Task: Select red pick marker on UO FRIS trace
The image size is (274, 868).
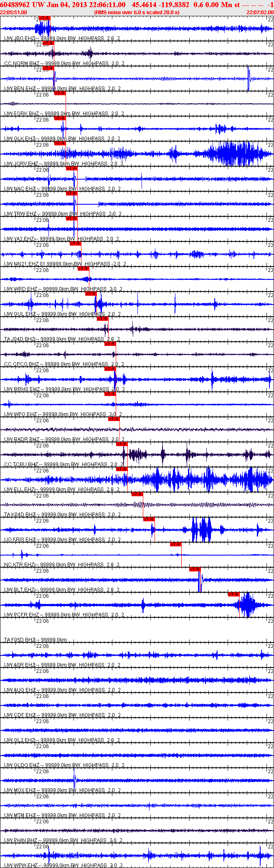Action: click(x=149, y=519)
